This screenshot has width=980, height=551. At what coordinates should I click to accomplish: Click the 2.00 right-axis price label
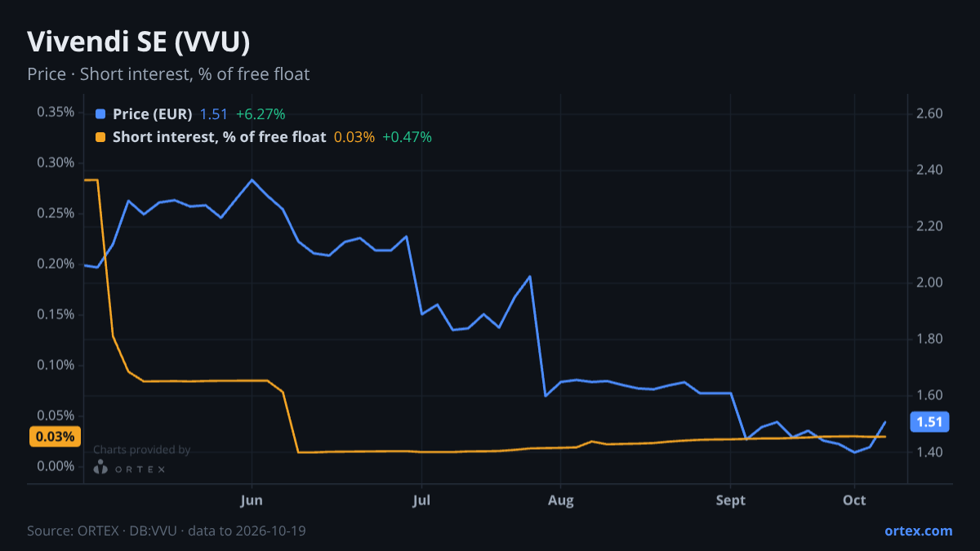click(x=930, y=282)
